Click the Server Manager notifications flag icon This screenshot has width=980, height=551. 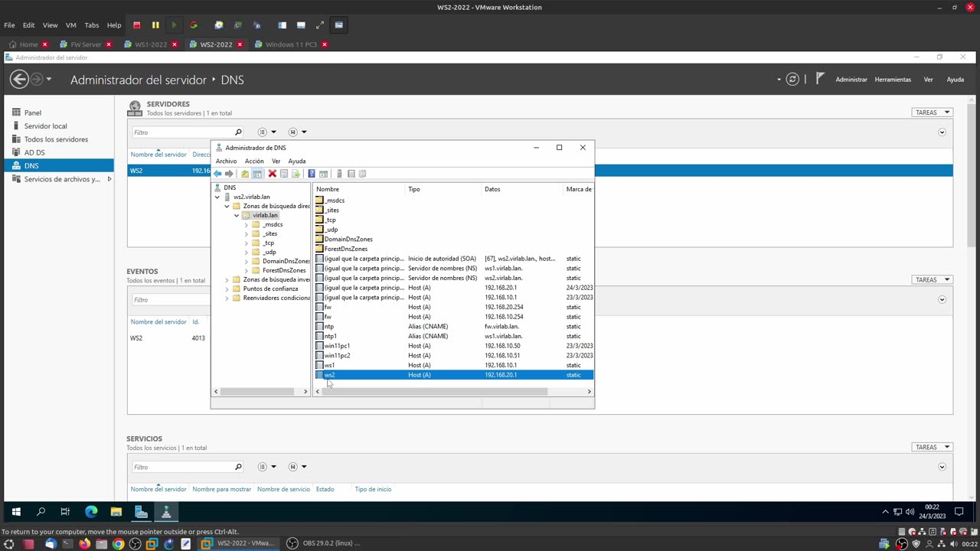(820, 78)
